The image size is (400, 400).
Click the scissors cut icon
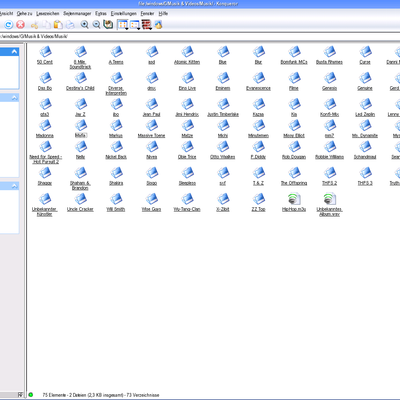(x=34, y=25)
